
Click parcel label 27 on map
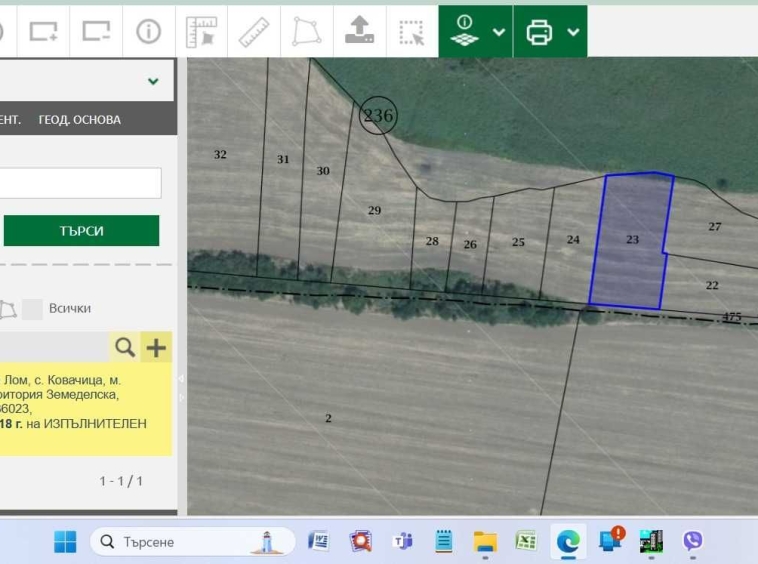[x=714, y=227]
